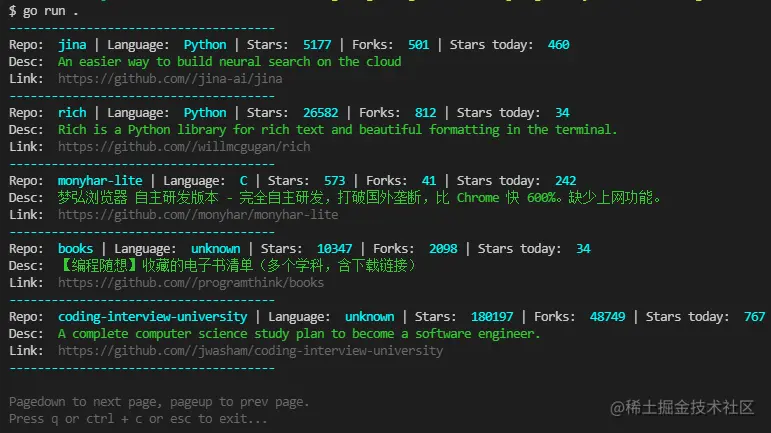Open link github.com//jina-ai/jina
This screenshot has width=771, height=433.
pyautogui.click(x=170, y=79)
